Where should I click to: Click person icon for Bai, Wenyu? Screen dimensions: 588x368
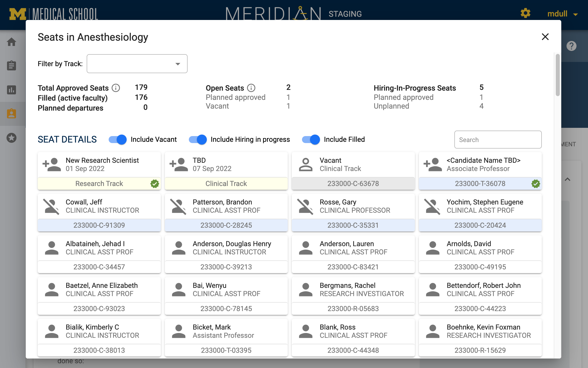click(x=179, y=290)
